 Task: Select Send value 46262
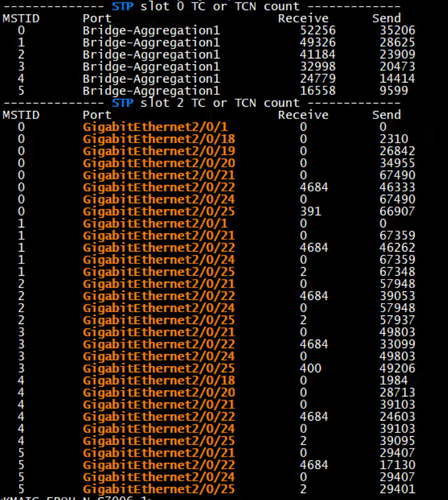click(397, 248)
